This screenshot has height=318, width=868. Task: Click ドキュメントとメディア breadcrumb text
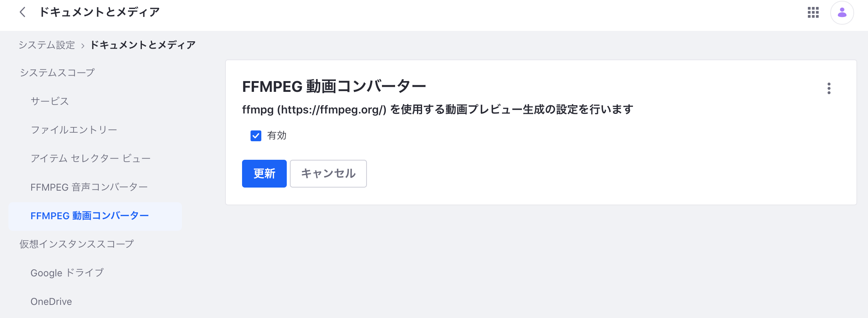click(143, 45)
